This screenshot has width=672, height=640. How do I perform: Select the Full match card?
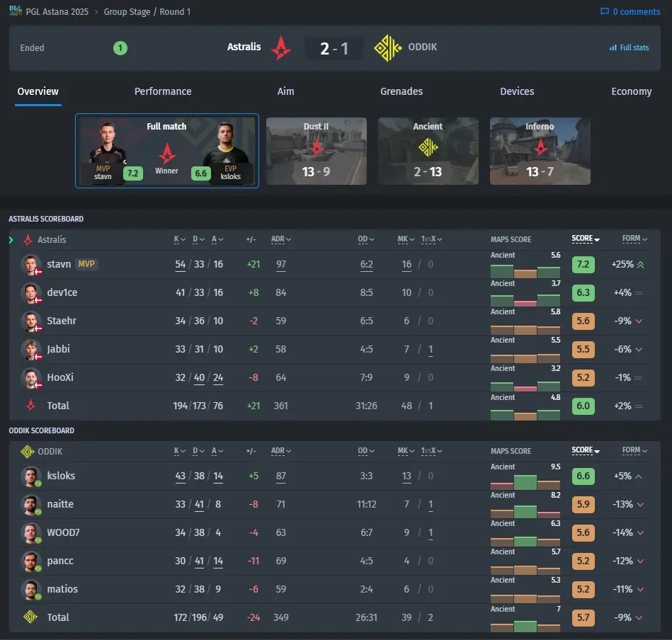(166, 151)
